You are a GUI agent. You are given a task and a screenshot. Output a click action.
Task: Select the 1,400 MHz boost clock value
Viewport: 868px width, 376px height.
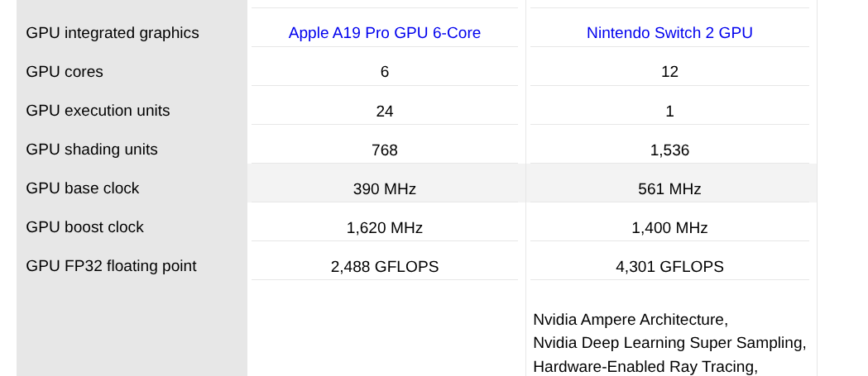[669, 228]
